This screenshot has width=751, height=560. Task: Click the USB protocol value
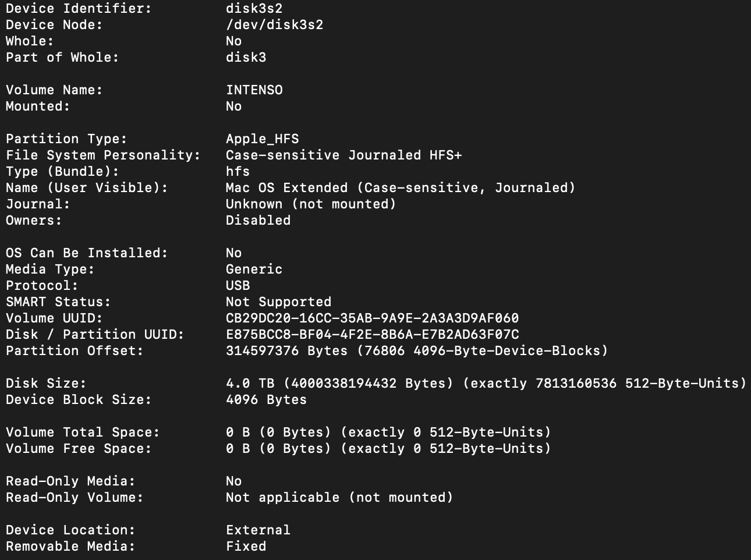pos(238,286)
